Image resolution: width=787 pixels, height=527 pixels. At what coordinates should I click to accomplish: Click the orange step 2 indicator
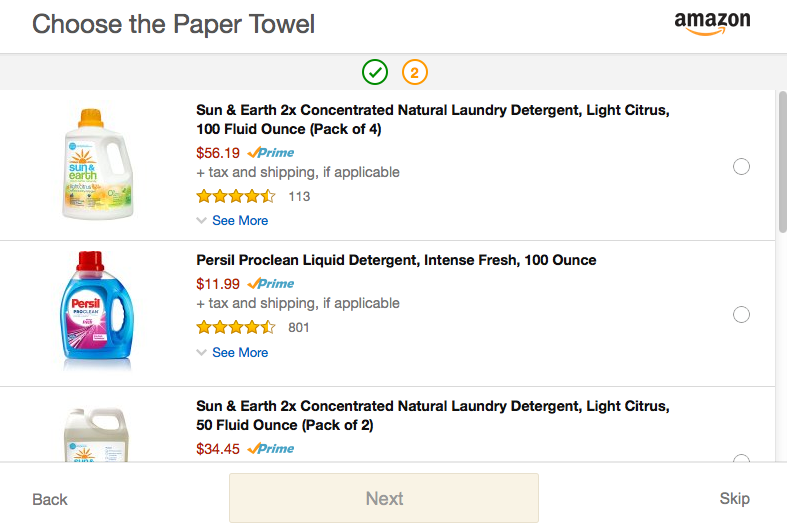click(x=415, y=72)
